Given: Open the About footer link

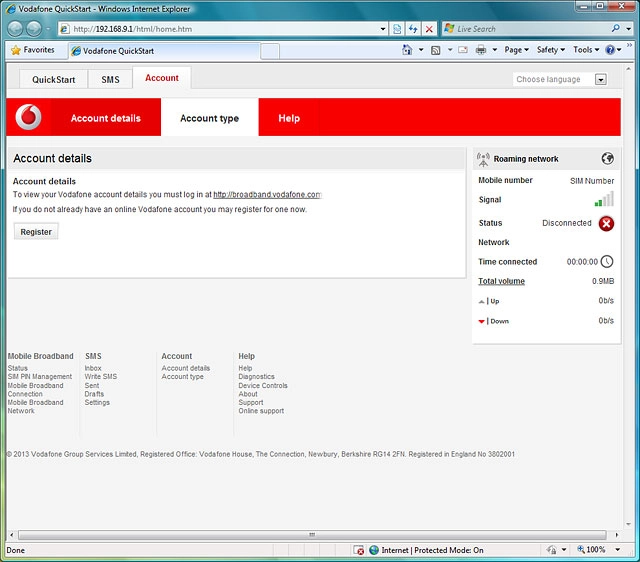Looking at the screenshot, I should click(x=248, y=394).
